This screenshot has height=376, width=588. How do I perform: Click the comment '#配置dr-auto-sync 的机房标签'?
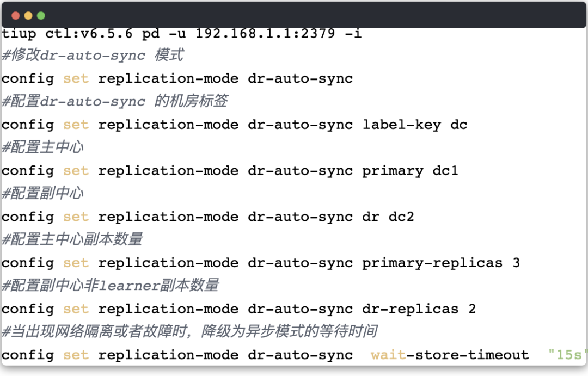point(115,101)
